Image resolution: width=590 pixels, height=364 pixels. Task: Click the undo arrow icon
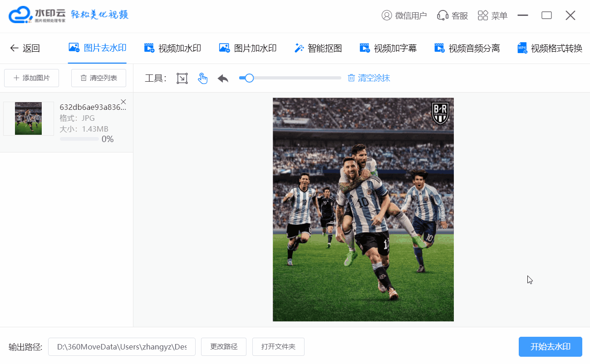click(223, 78)
